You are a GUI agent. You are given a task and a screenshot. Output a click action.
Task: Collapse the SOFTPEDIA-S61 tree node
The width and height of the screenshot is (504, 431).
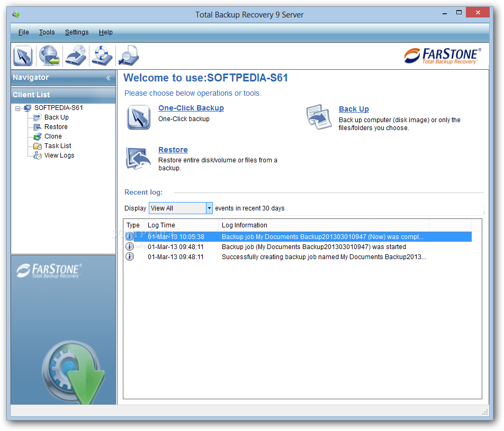[x=17, y=108]
